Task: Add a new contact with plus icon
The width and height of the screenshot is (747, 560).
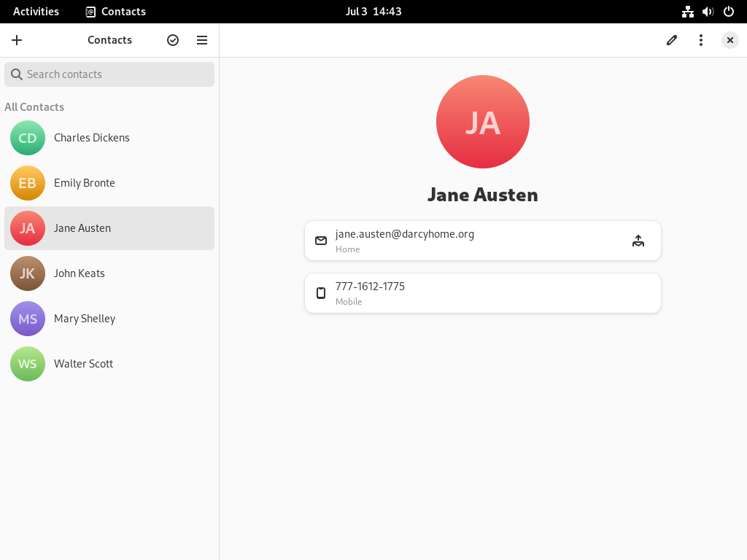Action: point(17,40)
